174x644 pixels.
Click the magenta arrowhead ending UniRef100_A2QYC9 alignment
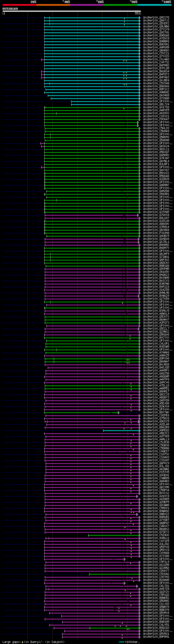click(x=137, y=496)
